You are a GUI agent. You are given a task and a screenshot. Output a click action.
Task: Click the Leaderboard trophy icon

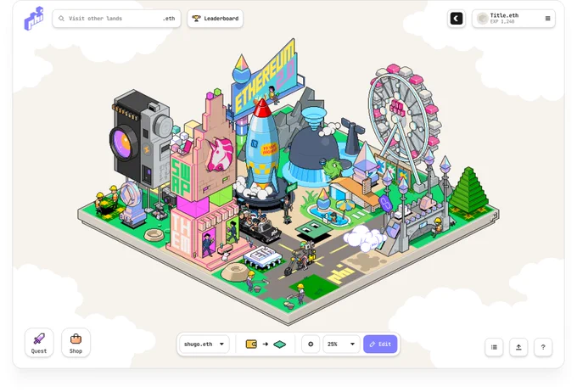coord(197,19)
